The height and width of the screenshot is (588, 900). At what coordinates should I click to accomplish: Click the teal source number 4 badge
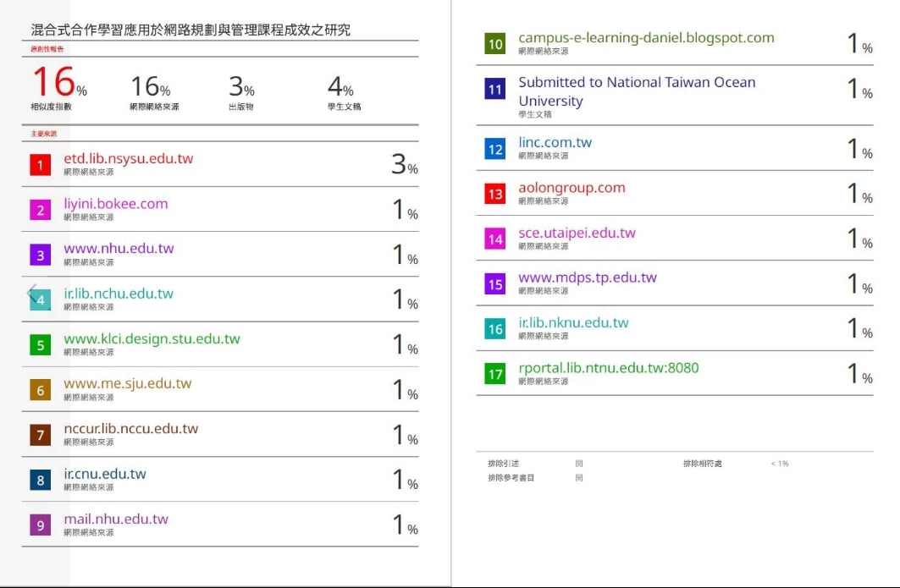pos(40,300)
